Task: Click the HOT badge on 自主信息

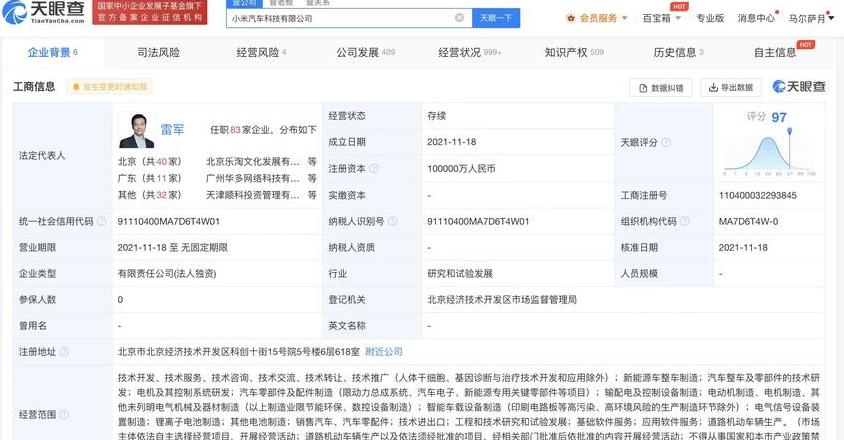Action: (805, 45)
